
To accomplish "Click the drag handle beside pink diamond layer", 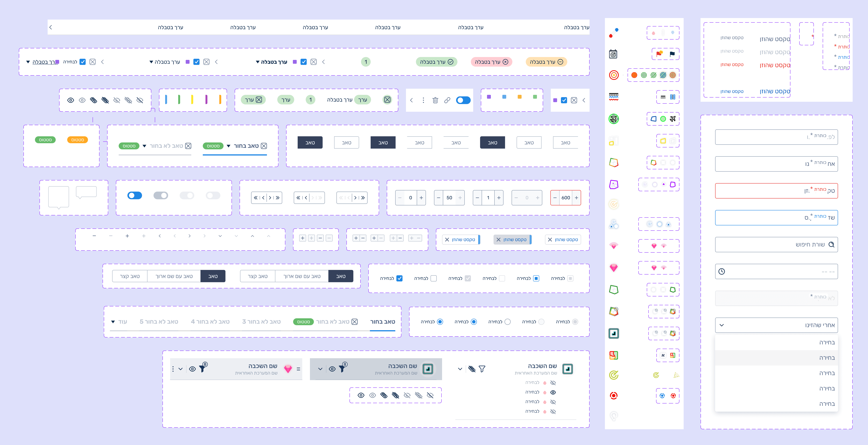I will coord(298,369).
